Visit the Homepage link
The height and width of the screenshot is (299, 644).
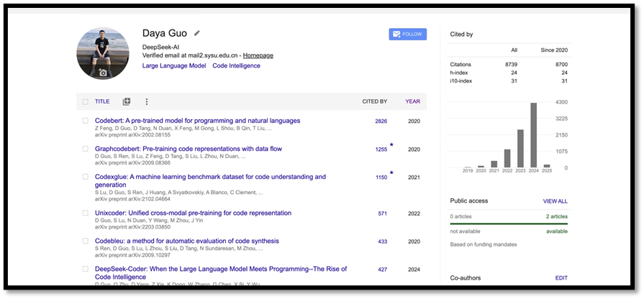(x=258, y=55)
